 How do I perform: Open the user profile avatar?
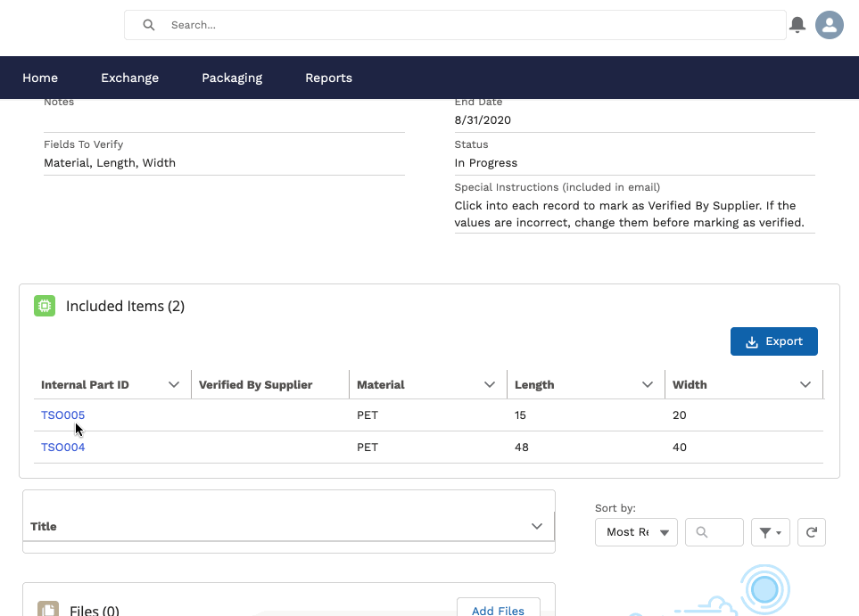[829, 25]
